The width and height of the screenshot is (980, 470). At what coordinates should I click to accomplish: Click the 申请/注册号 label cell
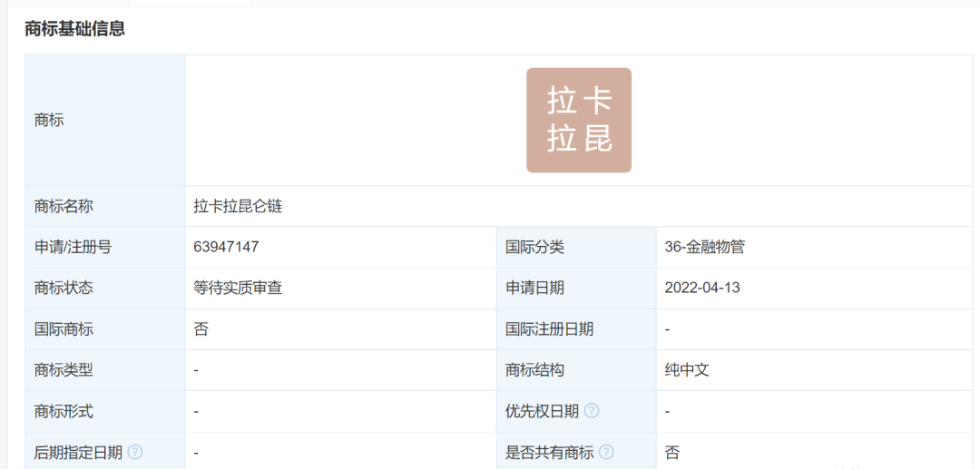[105, 247]
